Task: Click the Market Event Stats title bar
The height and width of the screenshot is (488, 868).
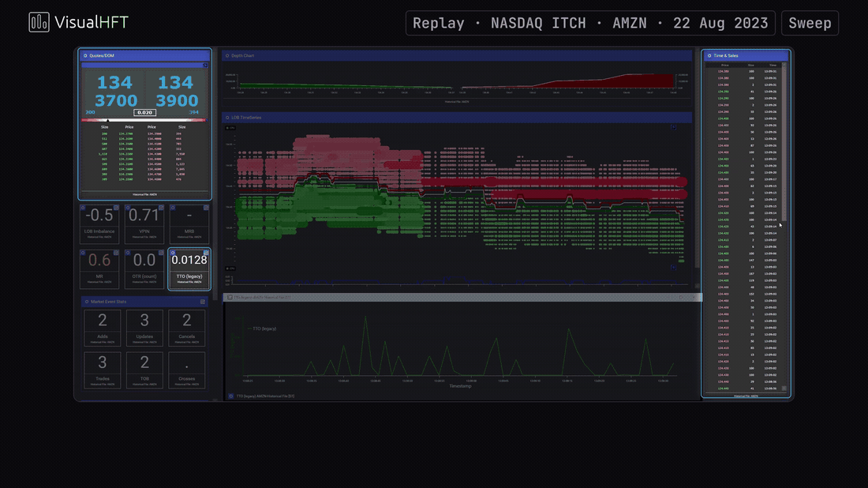Action: 144,302
